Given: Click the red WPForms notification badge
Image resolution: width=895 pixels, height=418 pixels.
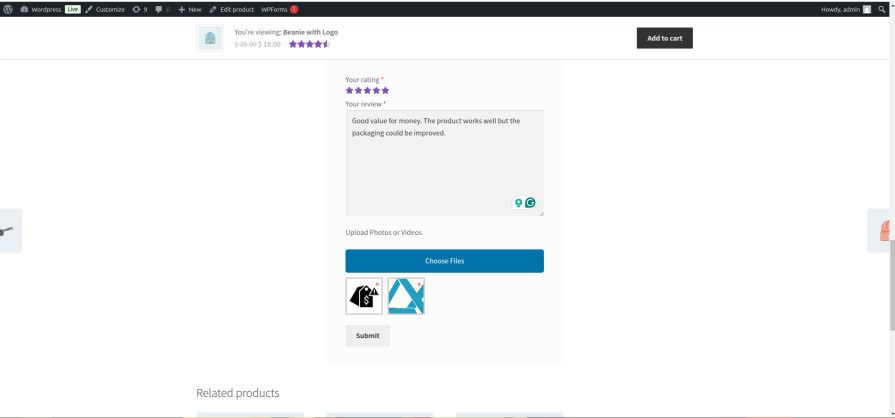Looking at the screenshot, I should [x=294, y=9].
